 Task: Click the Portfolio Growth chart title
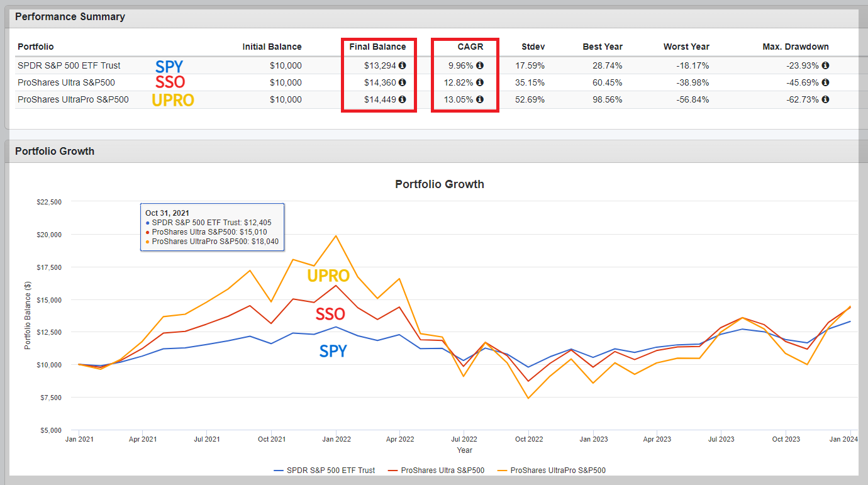(x=440, y=184)
